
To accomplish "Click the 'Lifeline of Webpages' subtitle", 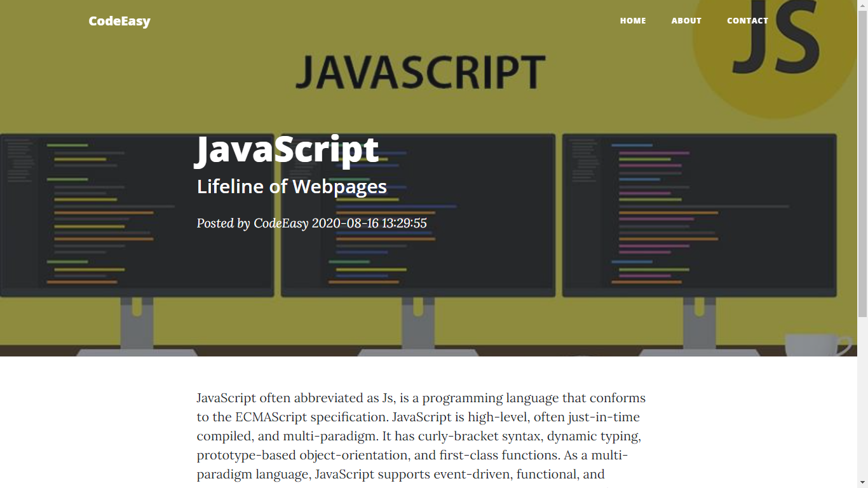I will coord(292,186).
